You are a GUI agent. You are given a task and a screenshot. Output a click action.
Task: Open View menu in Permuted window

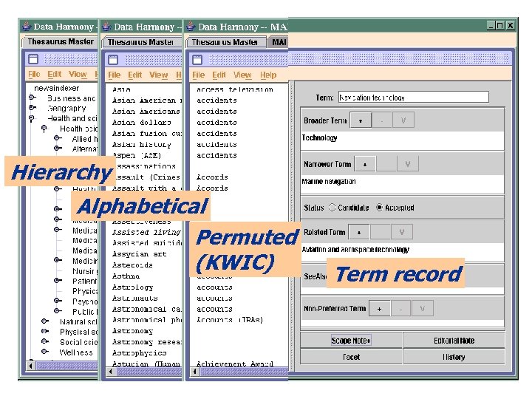pyautogui.click(x=242, y=75)
